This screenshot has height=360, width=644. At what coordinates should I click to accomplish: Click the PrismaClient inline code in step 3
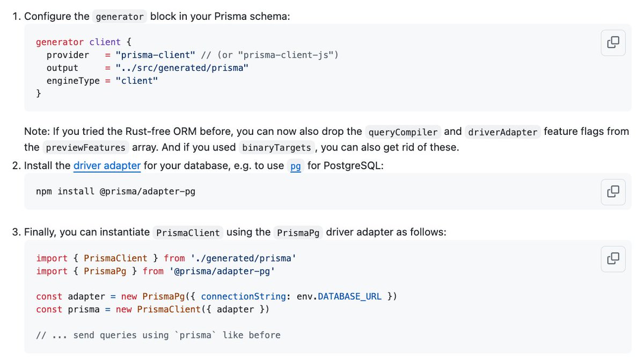pyautogui.click(x=188, y=233)
